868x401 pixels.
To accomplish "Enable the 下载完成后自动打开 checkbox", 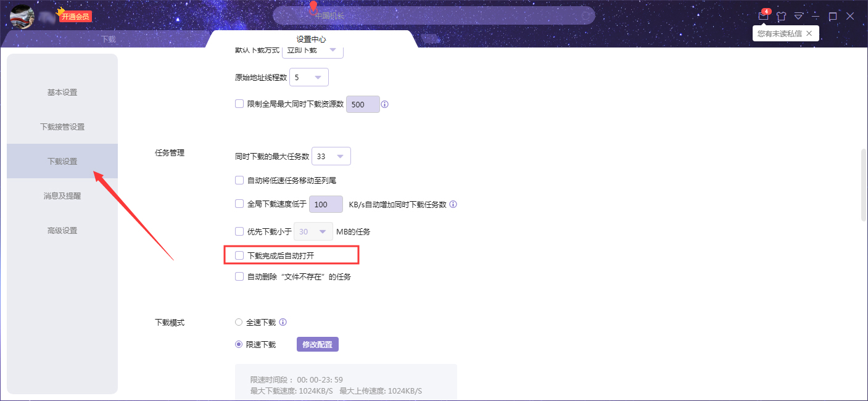I will pyautogui.click(x=239, y=254).
